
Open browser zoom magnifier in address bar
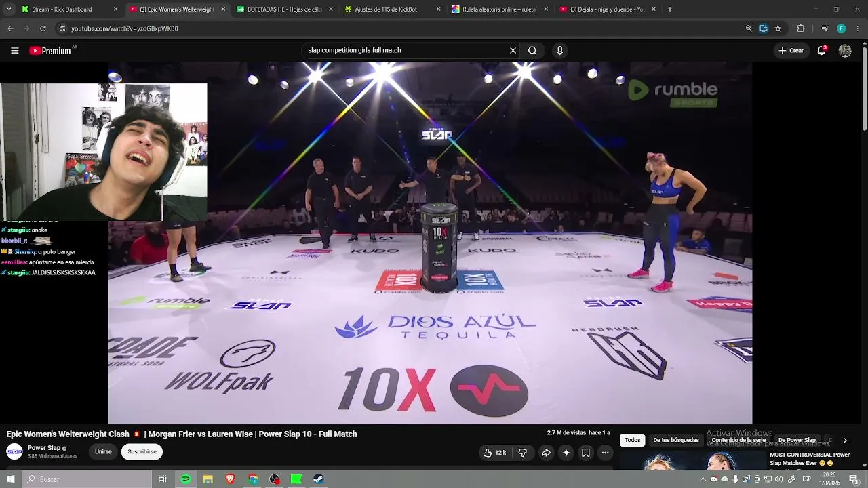(749, 28)
